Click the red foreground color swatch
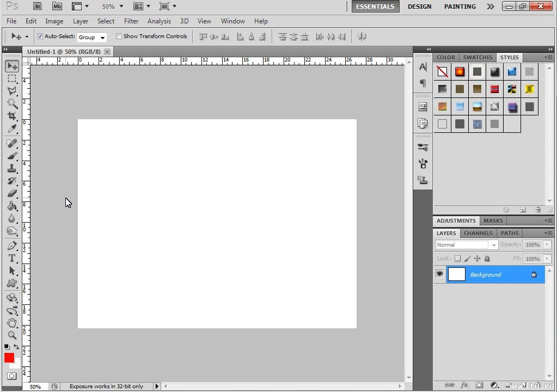This screenshot has height=392, width=557. (x=9, y=358)
